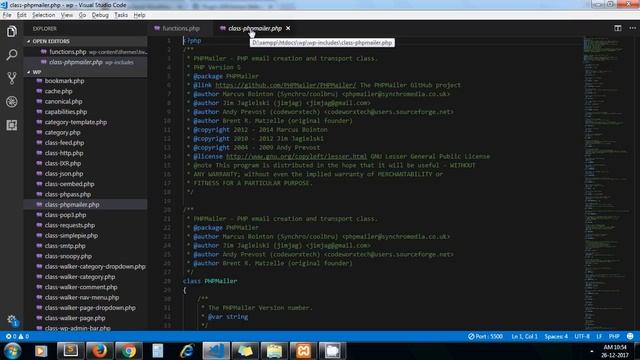Open class-walker-comment.php in the explorer
Screen dimensions: 640x360
coord(86,287)
